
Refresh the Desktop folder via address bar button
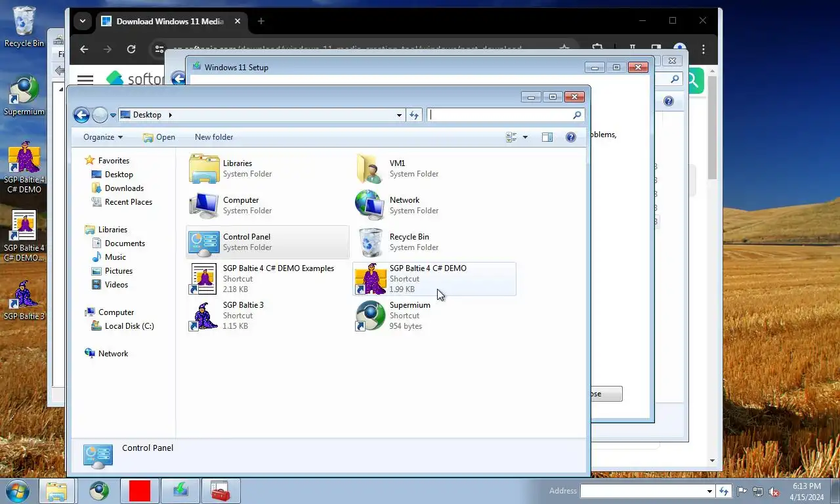pyautogui.click(x=414, y=115)
